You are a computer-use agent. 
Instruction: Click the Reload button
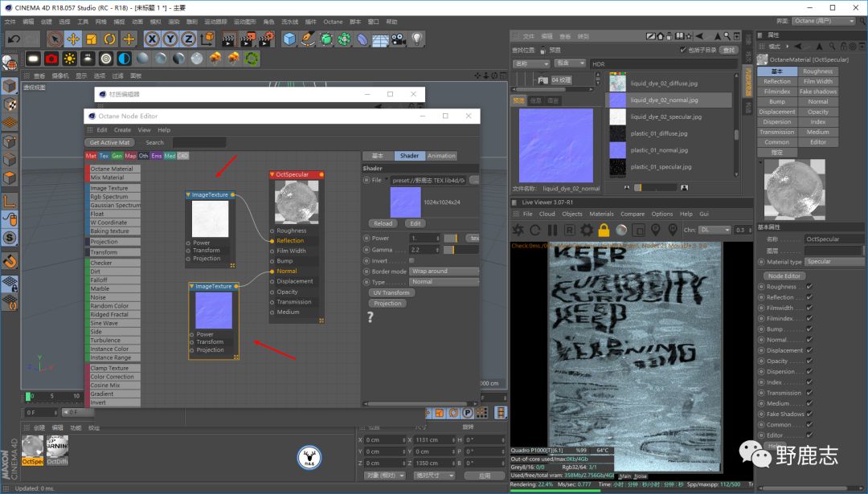click(x=383, y=223)
